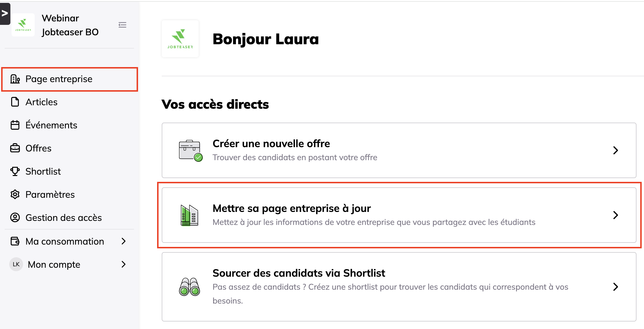Go to the Événements menu item
The image size is (644, 329).
tap(51, 125)
